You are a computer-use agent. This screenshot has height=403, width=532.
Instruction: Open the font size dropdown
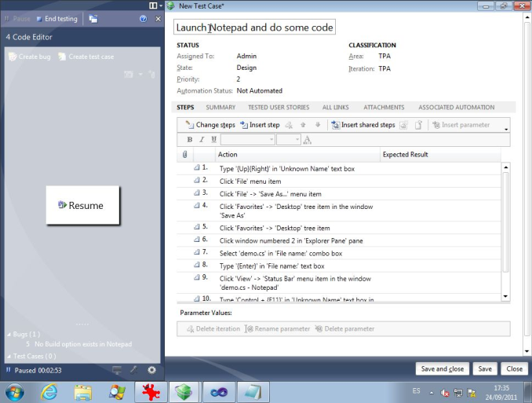[297, 140]
